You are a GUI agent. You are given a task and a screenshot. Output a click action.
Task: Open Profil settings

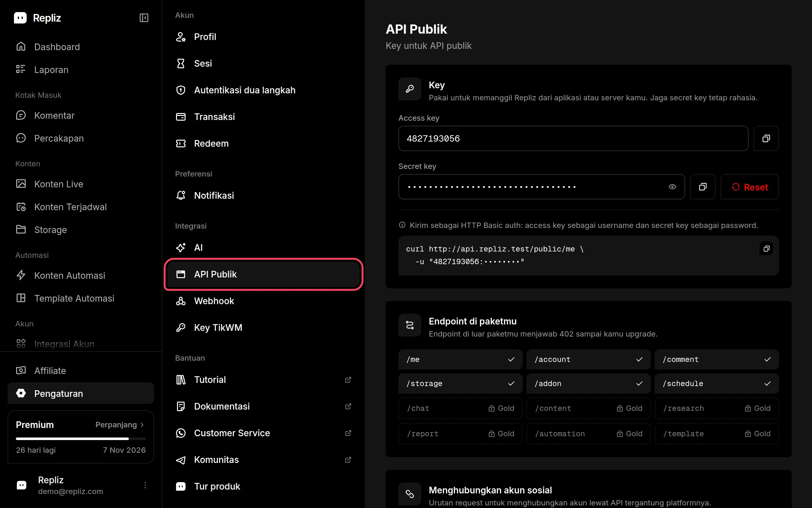coord(263,37)
